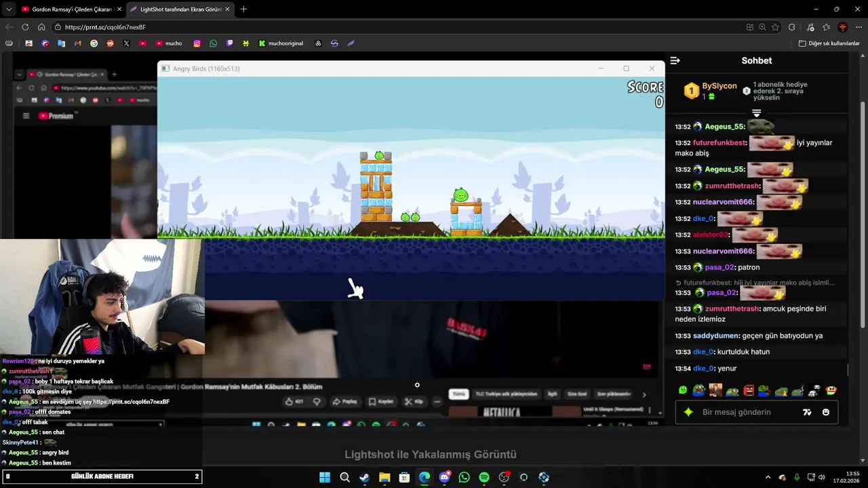Open WhatsApp from the taskbar
The width and height of the screenshot is (868, 488).
coord(464,477)
